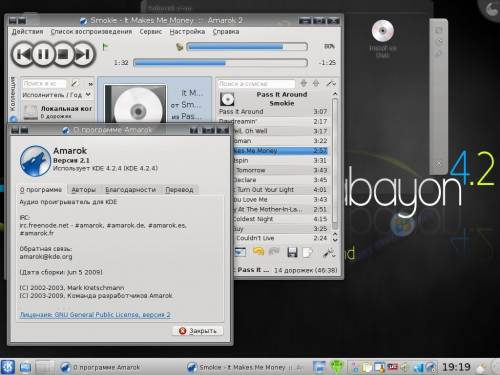Click the save playlist floppy icon

pyautogui.click(x=292, y=252)
